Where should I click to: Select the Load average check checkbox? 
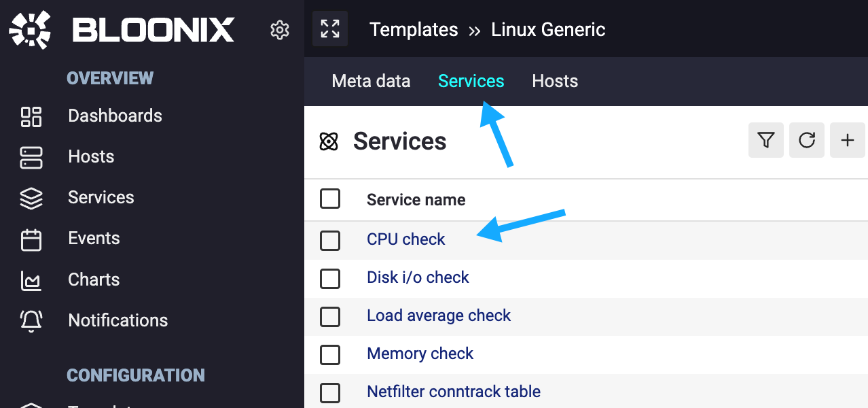(x=330, y=316)
